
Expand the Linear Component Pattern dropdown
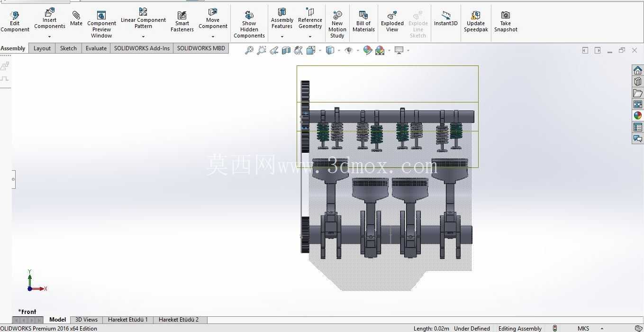[x=143, y=37]
